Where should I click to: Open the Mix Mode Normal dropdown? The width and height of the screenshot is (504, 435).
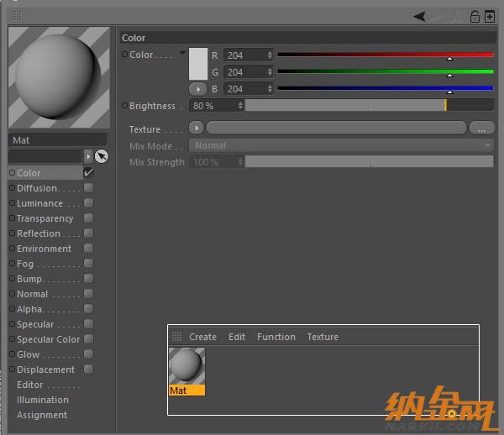tap(342, 145)
